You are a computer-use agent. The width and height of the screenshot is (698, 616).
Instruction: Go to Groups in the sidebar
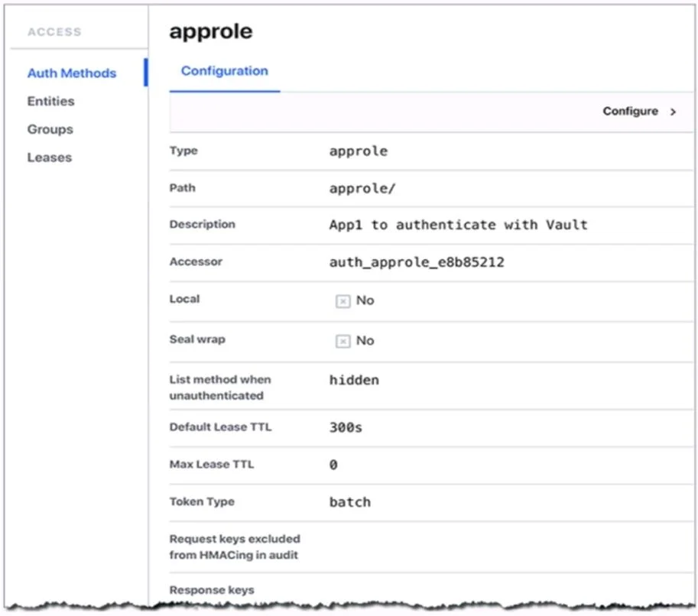click(x=50, y=129)
